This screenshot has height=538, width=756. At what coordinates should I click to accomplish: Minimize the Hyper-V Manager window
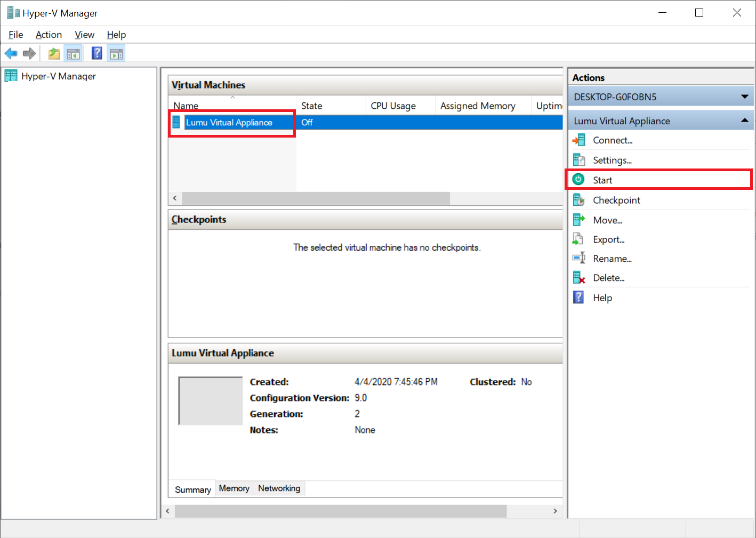coord(663,13)
